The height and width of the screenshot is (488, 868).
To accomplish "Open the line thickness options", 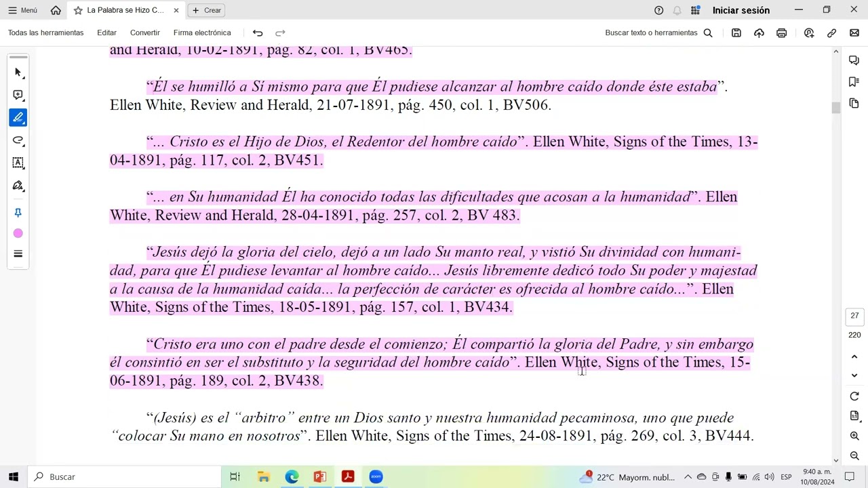I will pos(18,253).
